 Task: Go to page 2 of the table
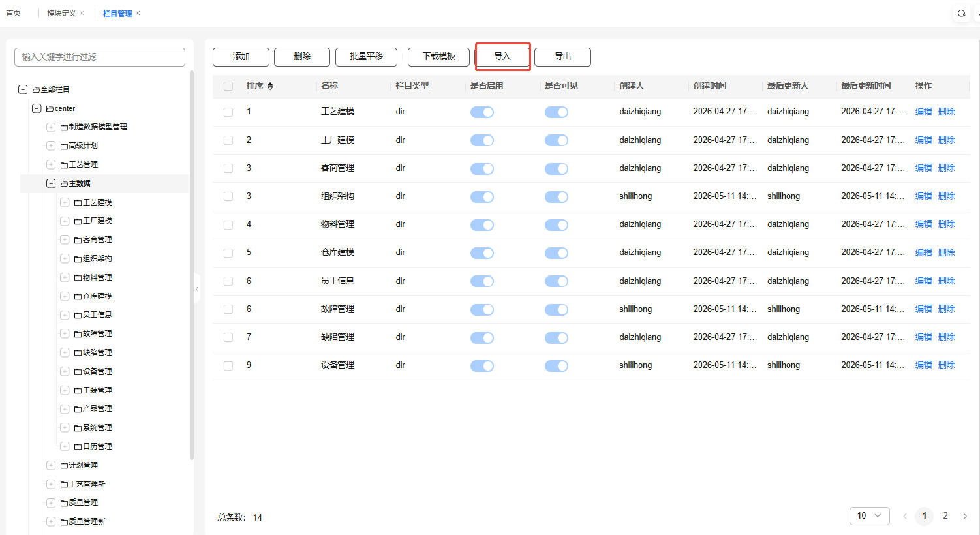945,516
